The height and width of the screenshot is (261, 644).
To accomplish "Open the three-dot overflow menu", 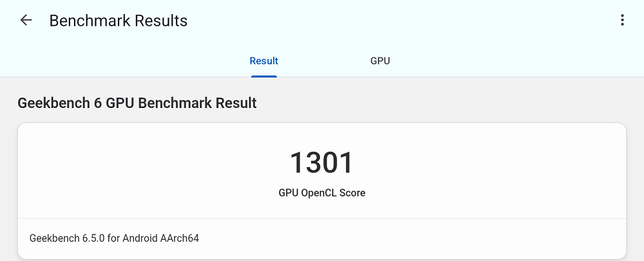I will [621, 21].
